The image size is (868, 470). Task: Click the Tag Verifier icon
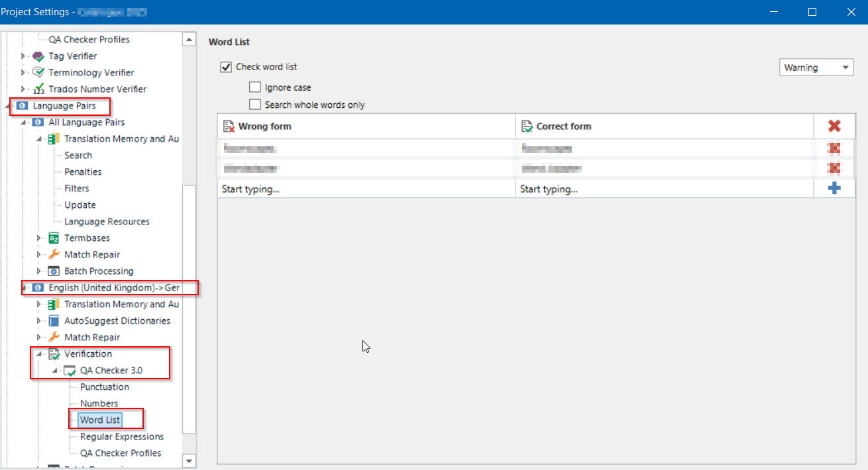[x=38, y=56]
